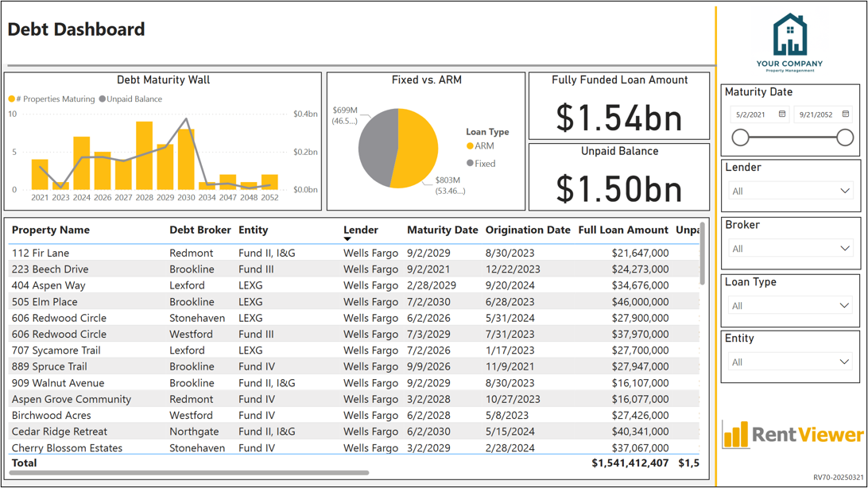Click the Fixed legend dot

470,163
